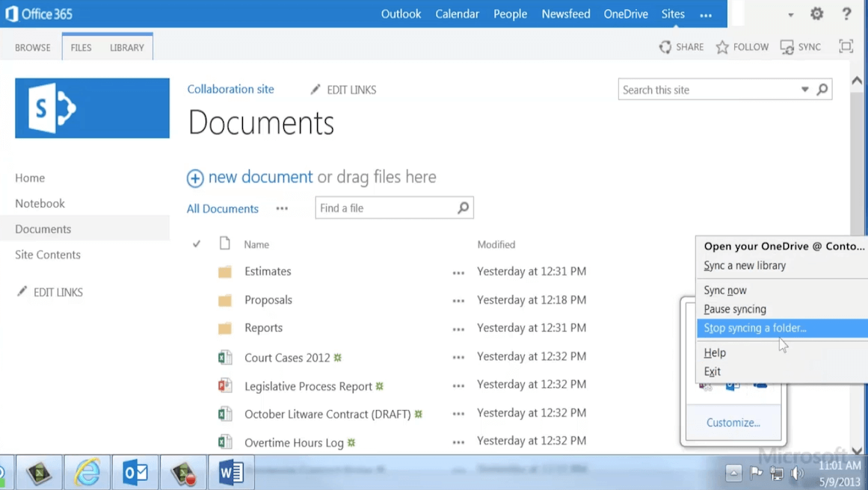Open the Estimates folder icon
Screen dimensions: 868x490
point(225,272)
